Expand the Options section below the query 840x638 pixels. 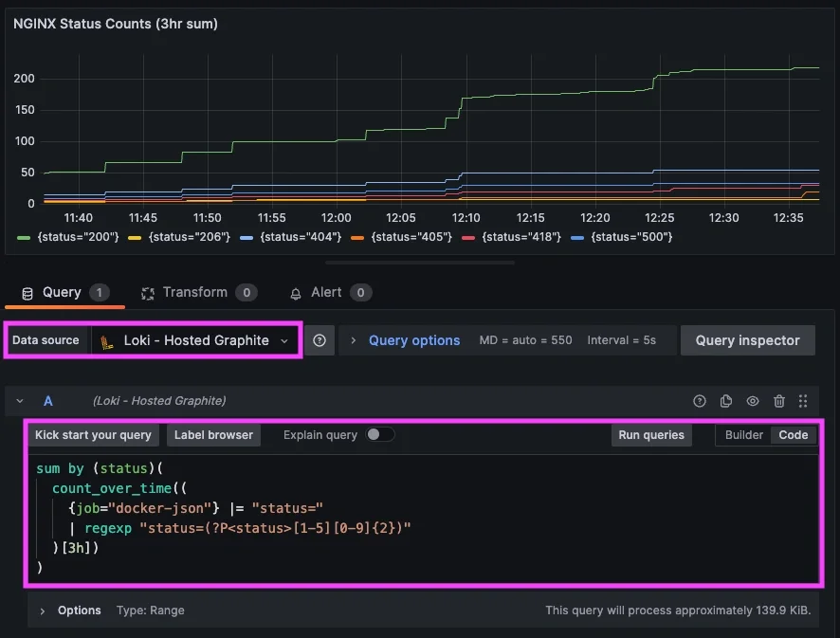[43, 611]
